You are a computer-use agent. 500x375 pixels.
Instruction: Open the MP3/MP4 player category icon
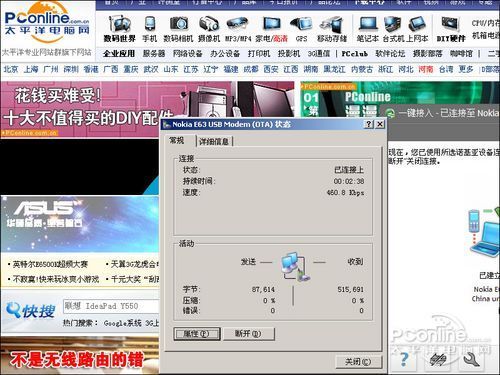click(237, 23)
